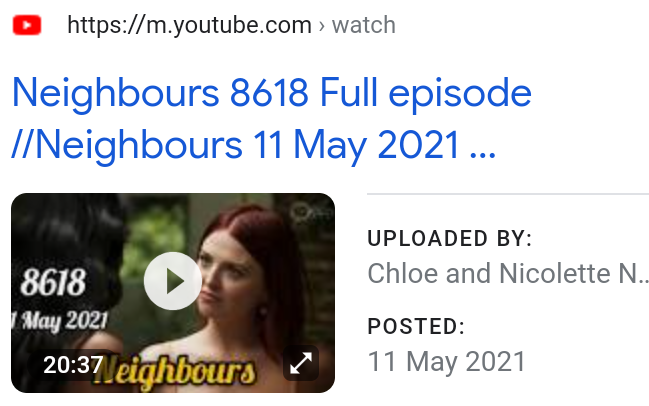649x406 pixels.
Task: Click the '//Neighbours 11 May 2021' title line
Action: (x=236, y=145)
